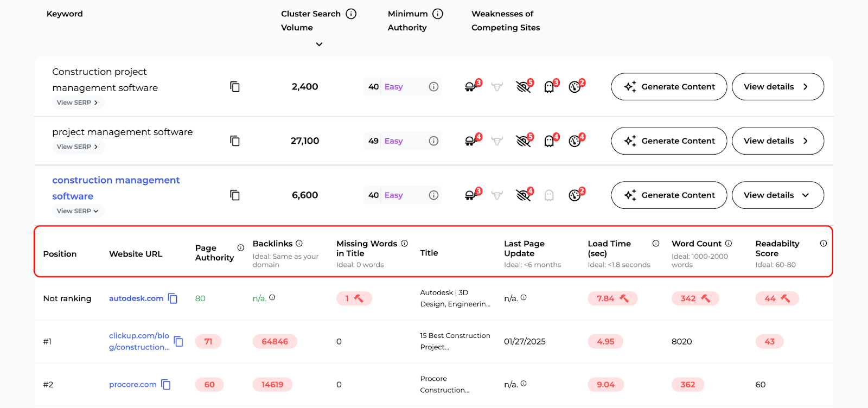868x408 pixels.
Task: Open the clickup.com/blog/construction link
Action: pos(140,341)
